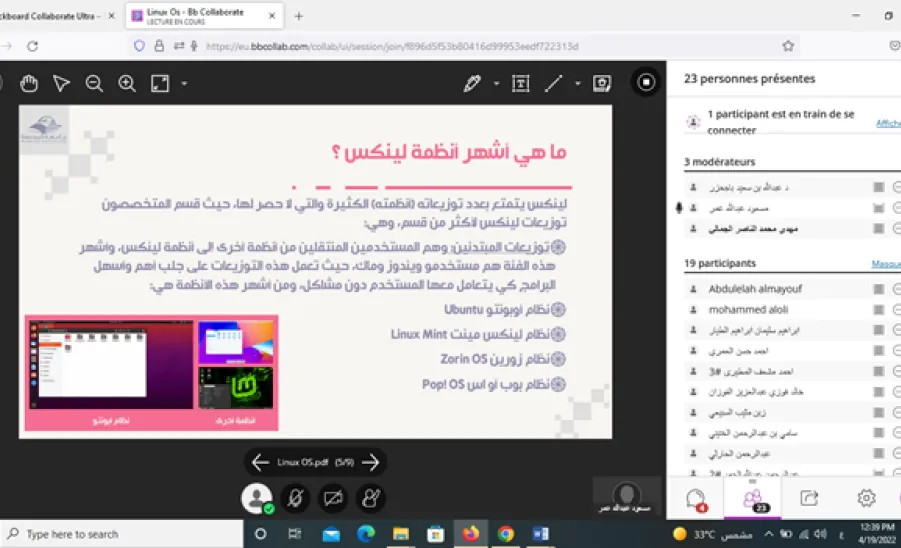Open Cortana from taskbar
This screenshot has height=548, width=901.
(260, 534)
